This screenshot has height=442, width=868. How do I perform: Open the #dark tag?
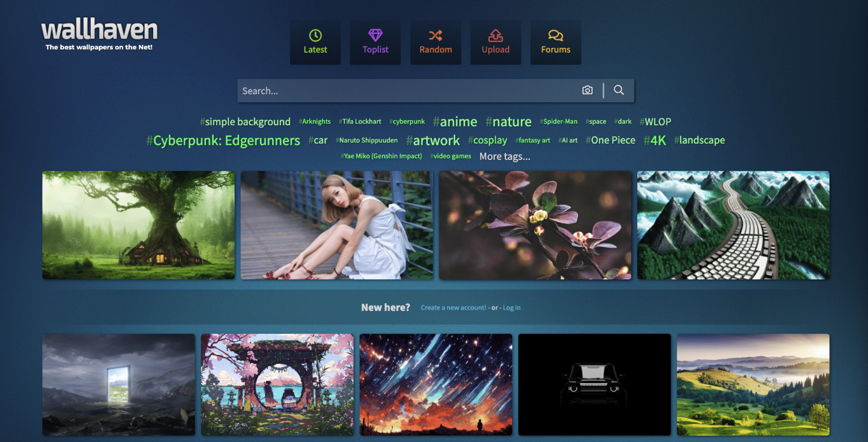[623, 122]
